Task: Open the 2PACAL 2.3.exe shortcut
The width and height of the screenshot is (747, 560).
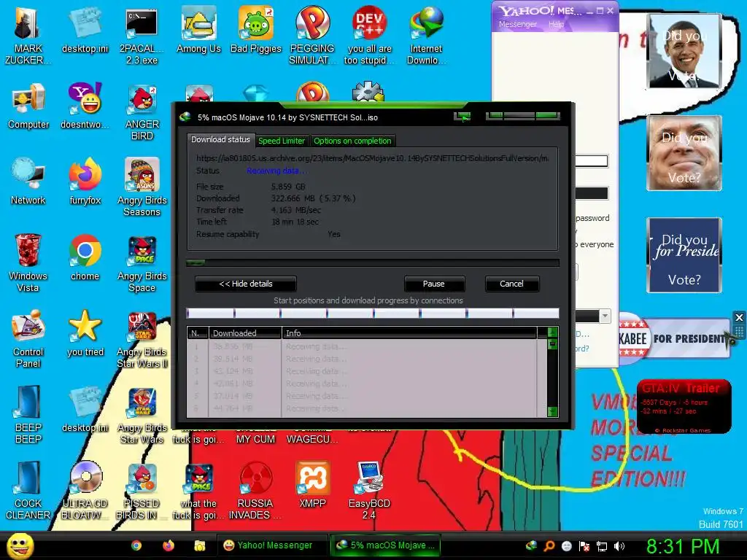Action: (142, 35)
